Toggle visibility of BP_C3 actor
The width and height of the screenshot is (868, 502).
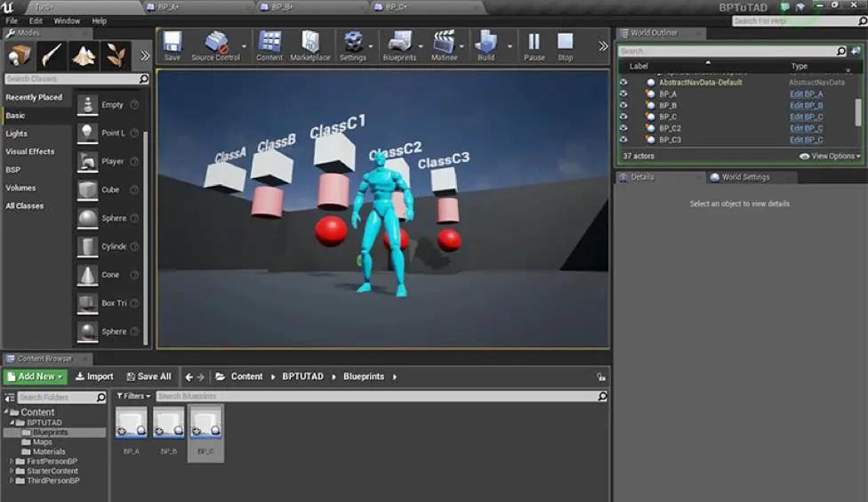pyautogui.click(x=624, y=140)
